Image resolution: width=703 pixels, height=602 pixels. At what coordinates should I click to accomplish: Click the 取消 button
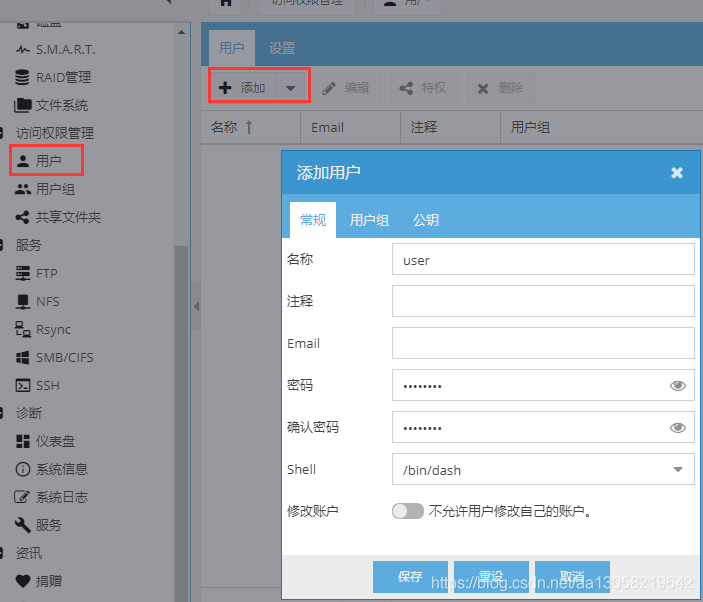tap(573, 576)
